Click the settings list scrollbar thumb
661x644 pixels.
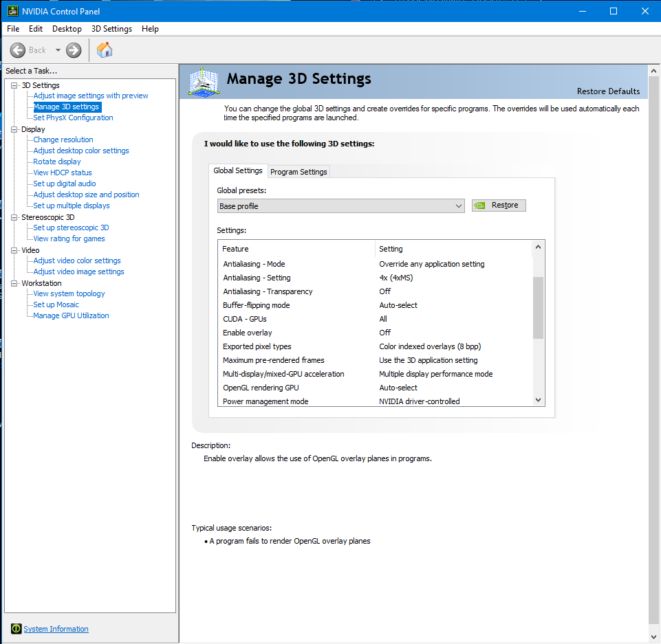(538, 308)
